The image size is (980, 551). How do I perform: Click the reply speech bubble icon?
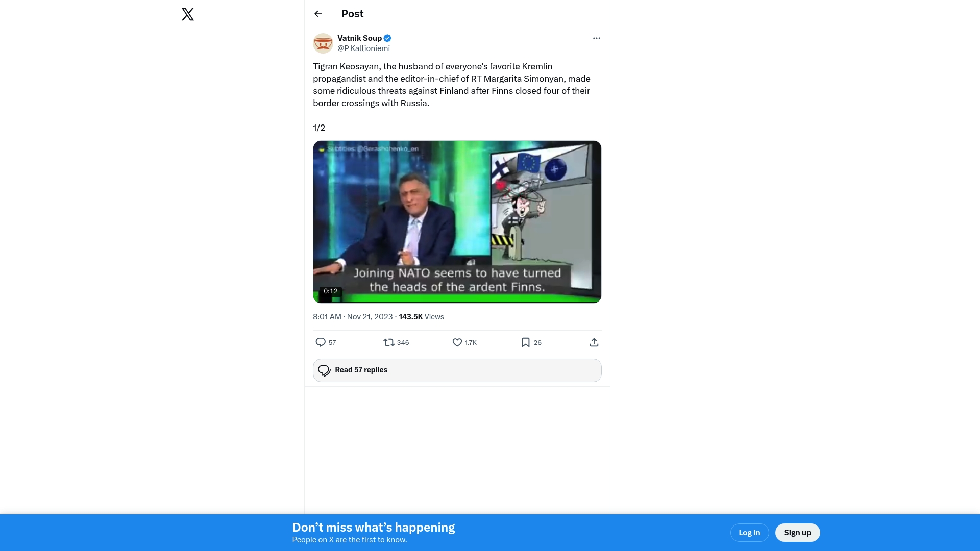click(321, 342)
